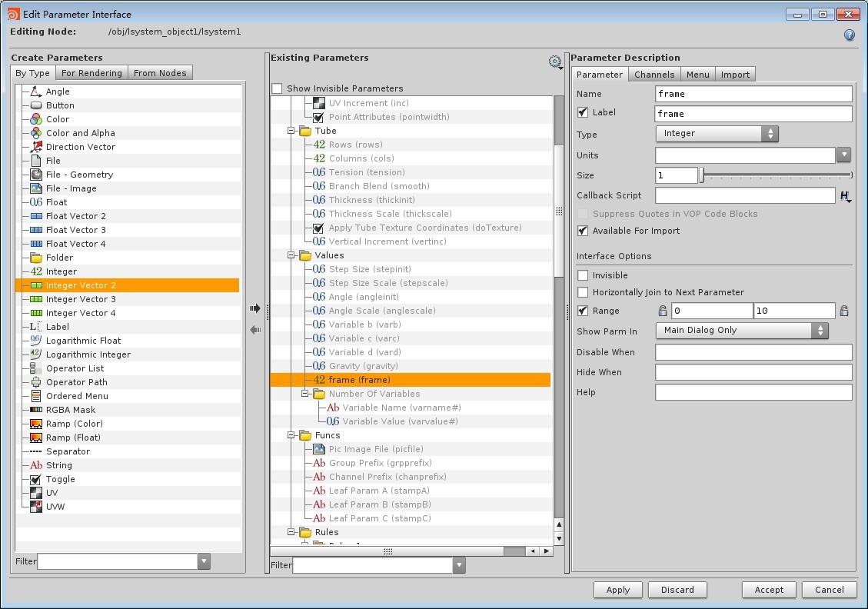The height and width of the screenshot is (609, 868).
Task: Open the Existing Parameters gear menu
Action: click(555, 62)
